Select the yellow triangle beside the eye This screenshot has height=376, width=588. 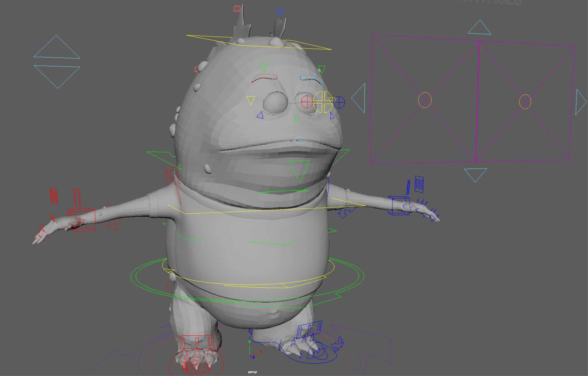(251, 100)
